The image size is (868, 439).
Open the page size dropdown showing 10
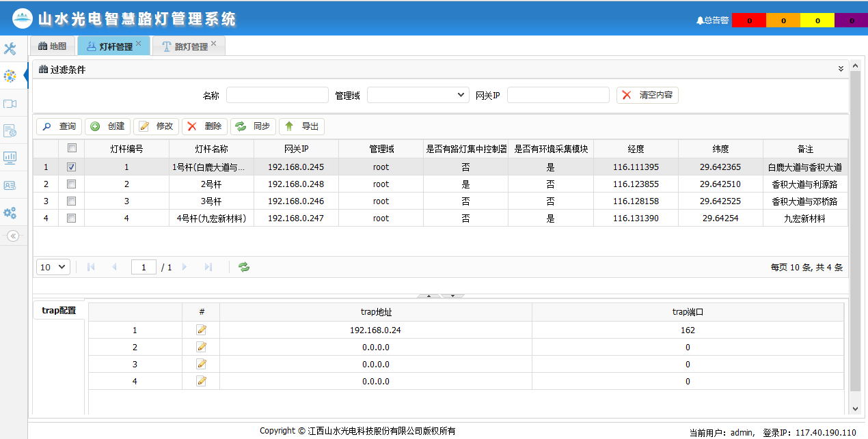(53, 267)
